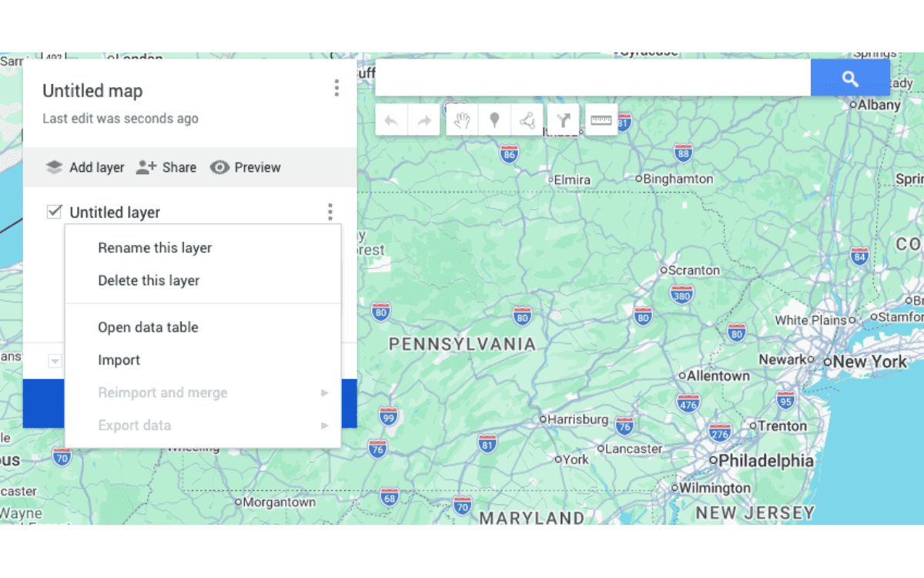Click the White Plains city label

pyautogui.click(x=811, y=320)
